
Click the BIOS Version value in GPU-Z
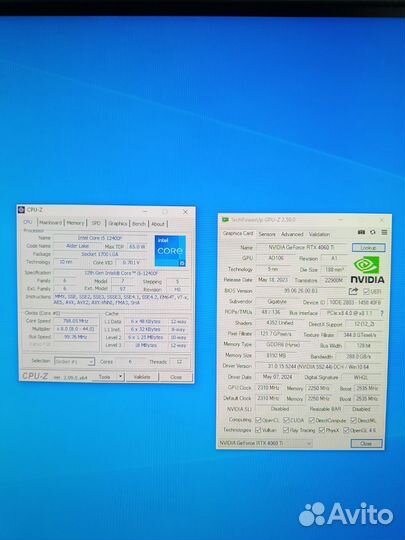click(301, 291)
